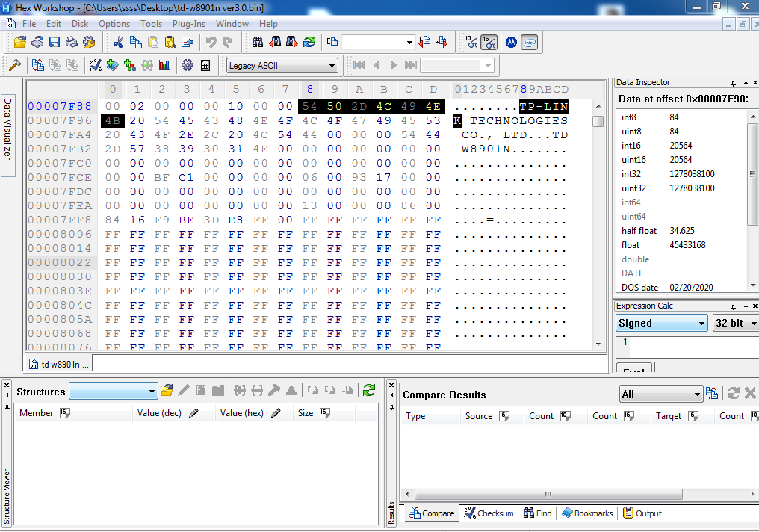Screen dimensions: 759x532
Task: Toggle the edit pencil on Value (dec) column
Action: [x=193, y=413]
